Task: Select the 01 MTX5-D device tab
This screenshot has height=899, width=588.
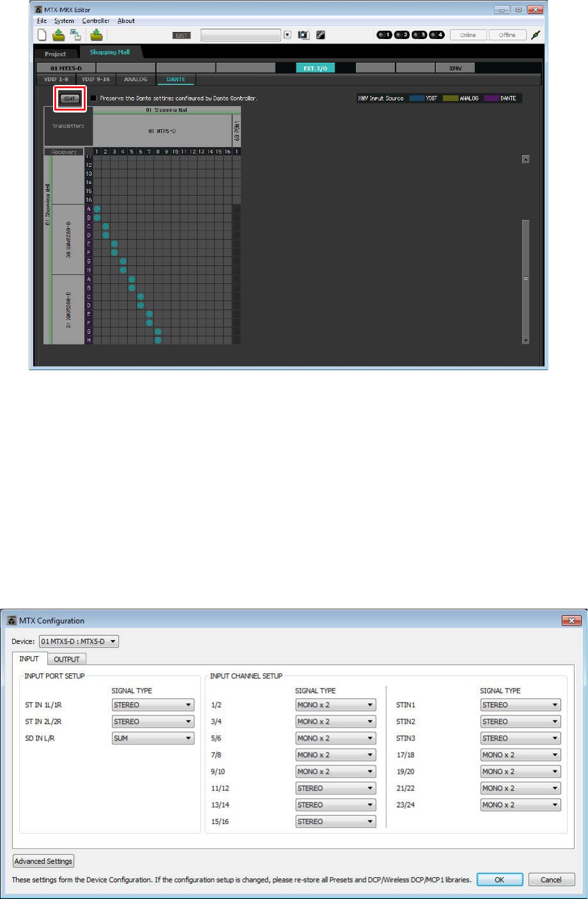Action: (66, 68)
